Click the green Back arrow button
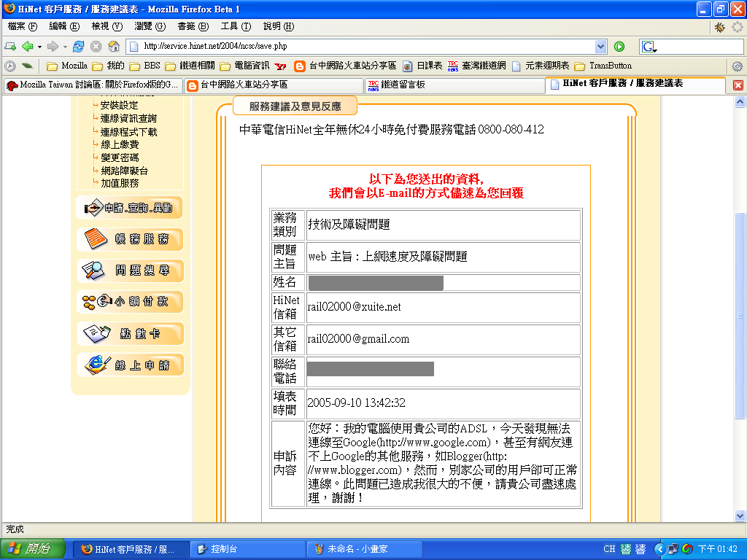 [x=27, y=47]
